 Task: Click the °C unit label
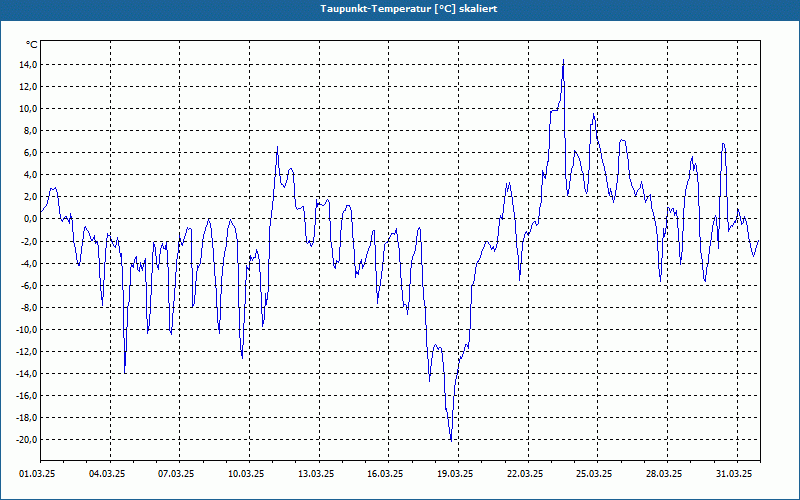pos(32,45)
